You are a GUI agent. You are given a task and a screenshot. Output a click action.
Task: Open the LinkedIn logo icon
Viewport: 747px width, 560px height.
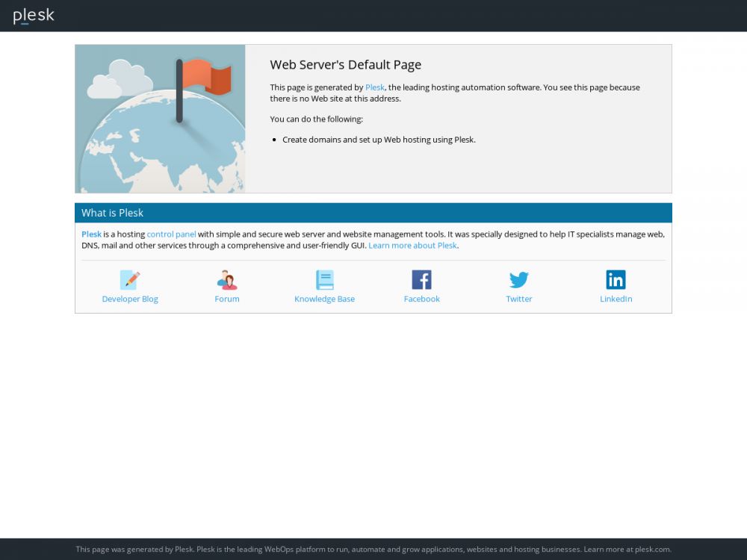[x=616, y=280]
